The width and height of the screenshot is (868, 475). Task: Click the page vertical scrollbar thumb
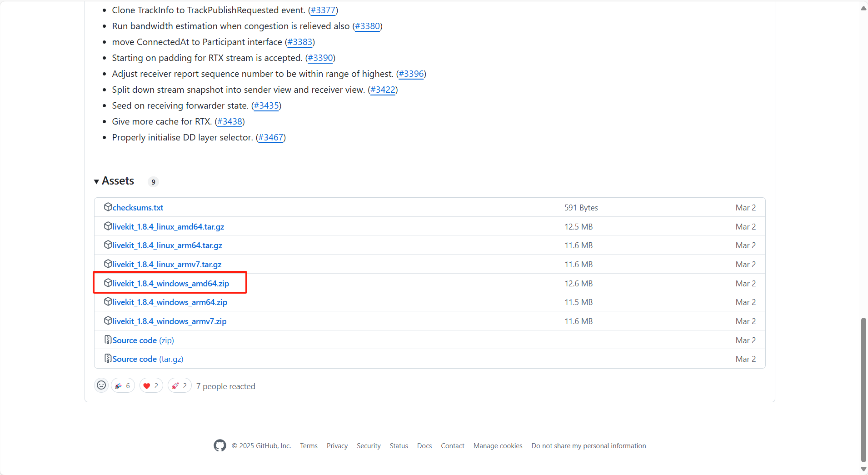(863, 390)
